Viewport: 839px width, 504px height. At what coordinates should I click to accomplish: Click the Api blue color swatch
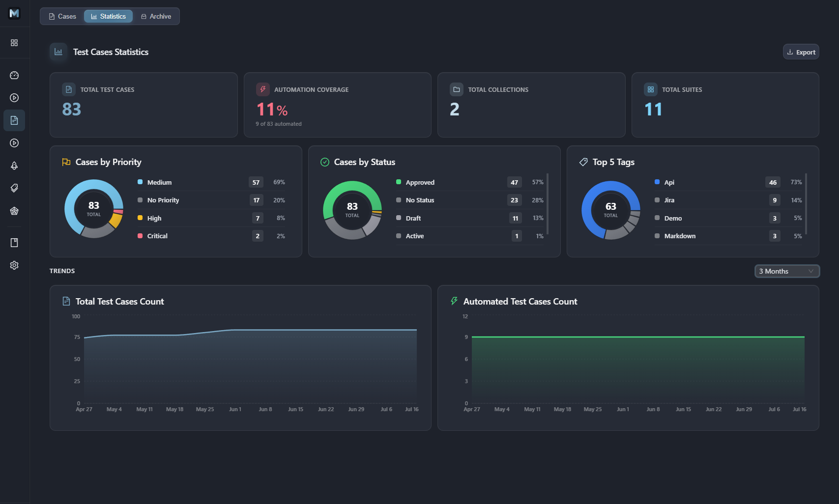(x=657, y=182)
